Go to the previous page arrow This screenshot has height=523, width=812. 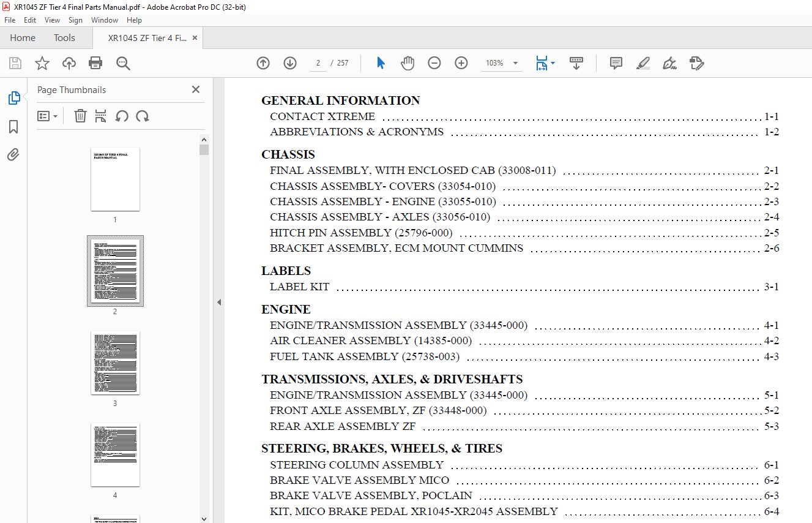tap(263, 63)
